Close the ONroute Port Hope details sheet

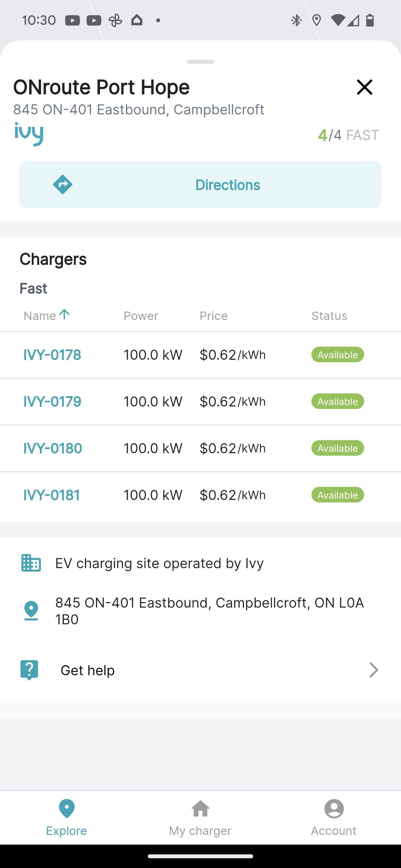(x=364, y=87)
